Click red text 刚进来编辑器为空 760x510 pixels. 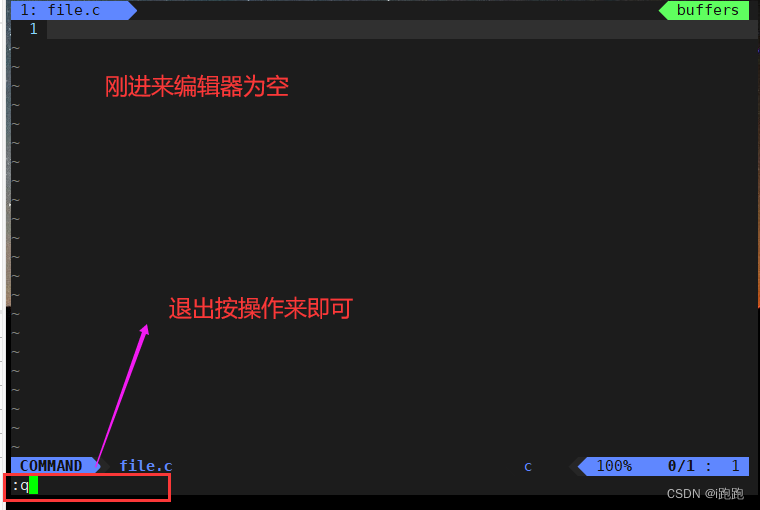pos(197,87)
